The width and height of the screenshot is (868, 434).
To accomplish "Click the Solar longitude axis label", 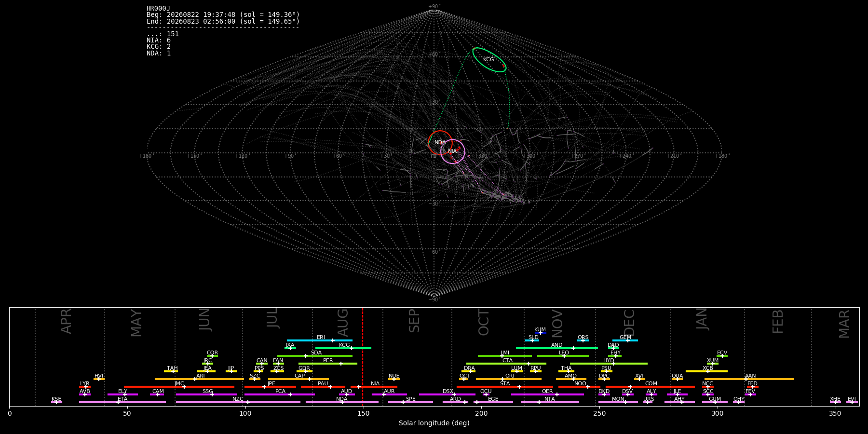I will click(434, 423).
